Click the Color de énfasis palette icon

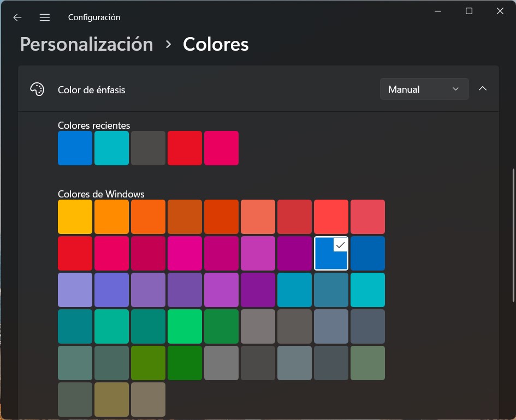tap(37, 89)
